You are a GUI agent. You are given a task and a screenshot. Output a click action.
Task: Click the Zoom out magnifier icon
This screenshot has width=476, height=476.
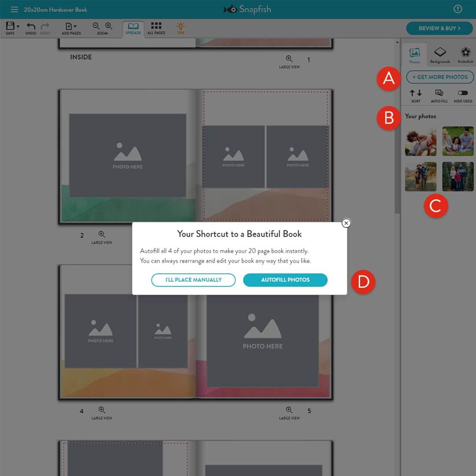pyautogui.click(x=96, y=26)
